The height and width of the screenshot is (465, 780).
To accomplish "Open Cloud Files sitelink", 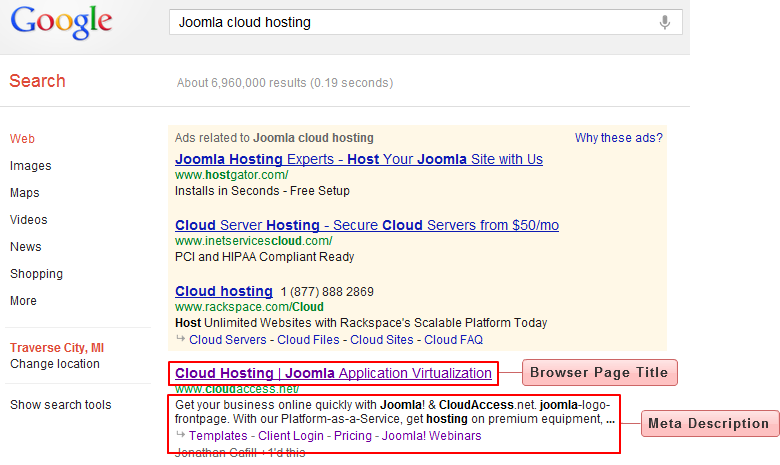I will [x=308, y=340].
